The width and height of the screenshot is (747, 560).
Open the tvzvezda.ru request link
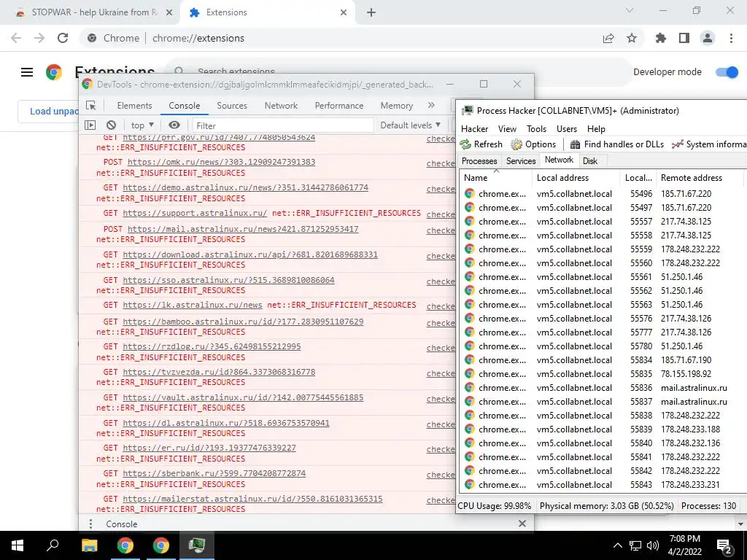pyautogui.click(x=219, y=372)
